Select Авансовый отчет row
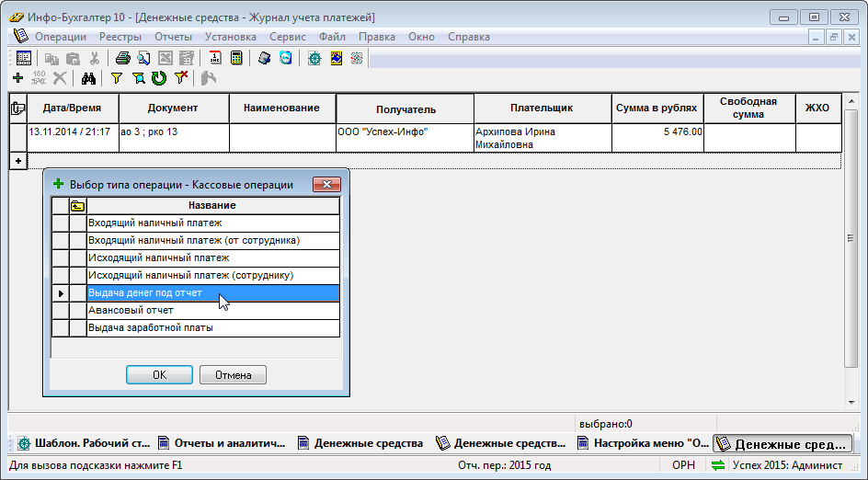 coord(213,311)
